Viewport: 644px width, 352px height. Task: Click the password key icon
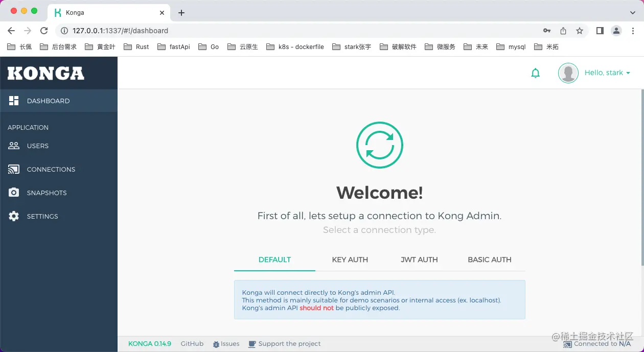[x=547, y=31]
